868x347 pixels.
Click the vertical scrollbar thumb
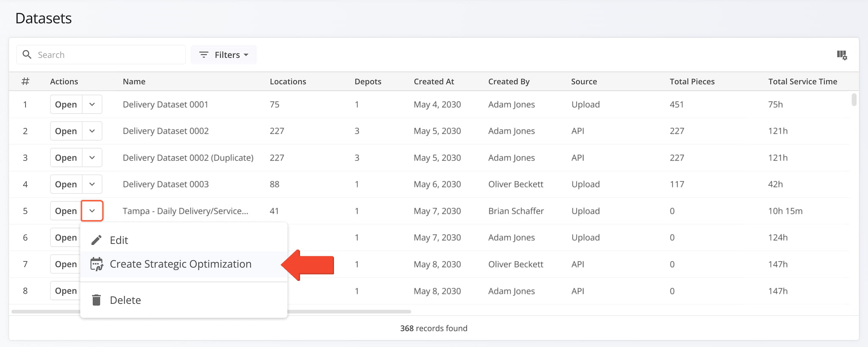(x=854, y=100)
